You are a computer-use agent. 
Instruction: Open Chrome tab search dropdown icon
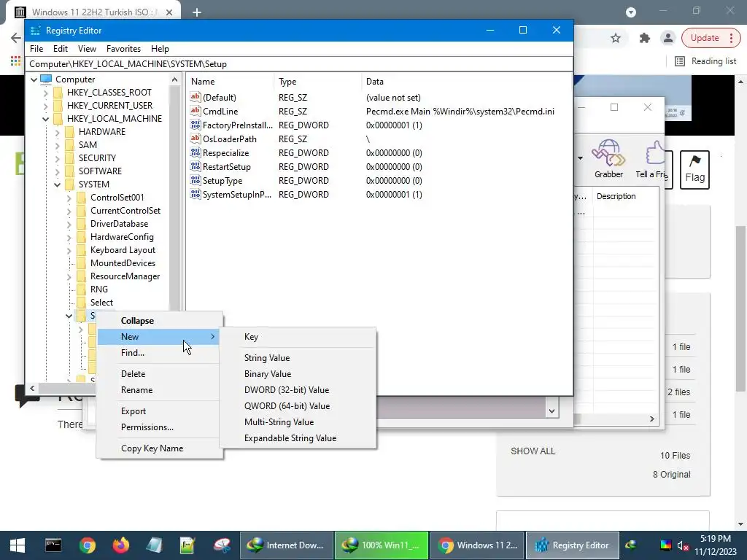click(631, 12)
